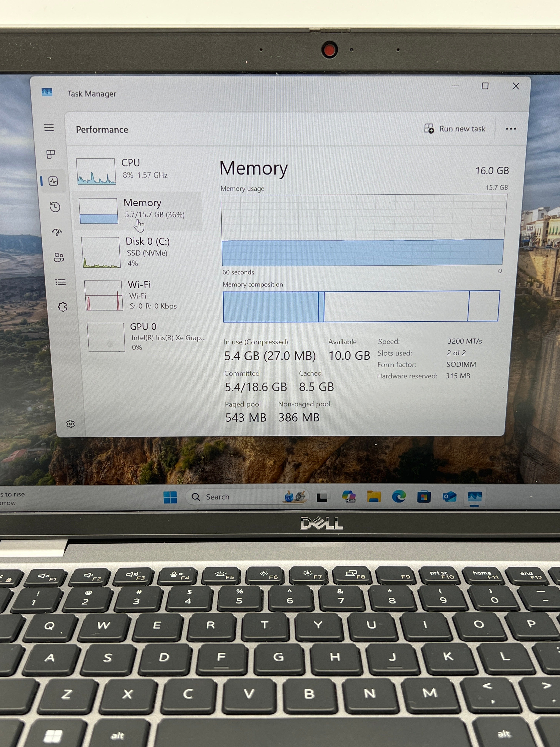The width and height of the screenshot is (560, 747).
Task: Open Task View on the taskbar
Action: pos(322,497)
